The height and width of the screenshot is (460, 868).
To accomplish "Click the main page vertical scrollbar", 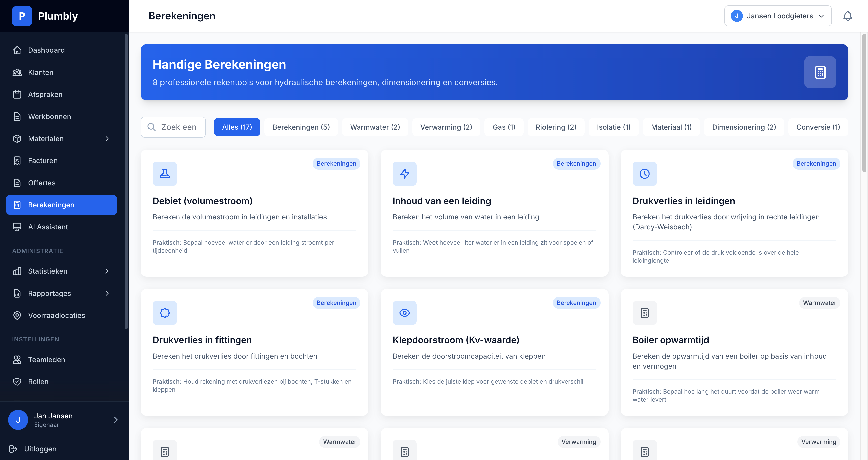I will (x=864, y=103).
